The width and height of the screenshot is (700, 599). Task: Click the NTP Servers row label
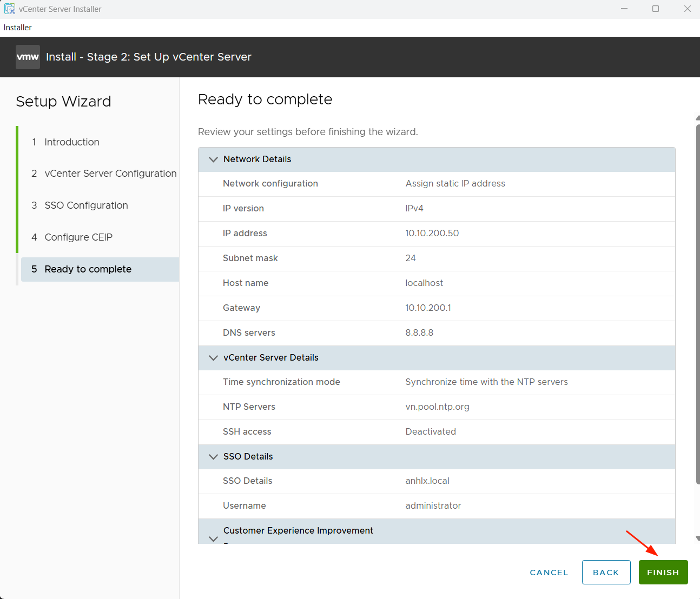249,407
